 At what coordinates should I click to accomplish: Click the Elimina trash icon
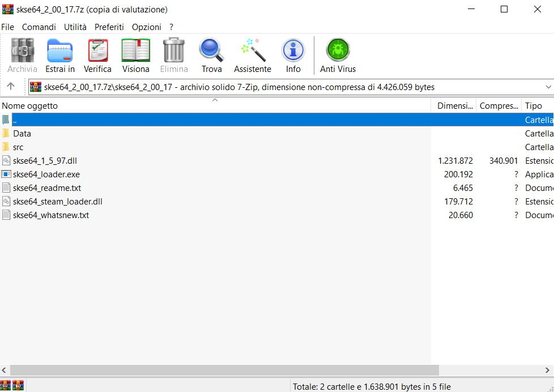click(174, 50)
